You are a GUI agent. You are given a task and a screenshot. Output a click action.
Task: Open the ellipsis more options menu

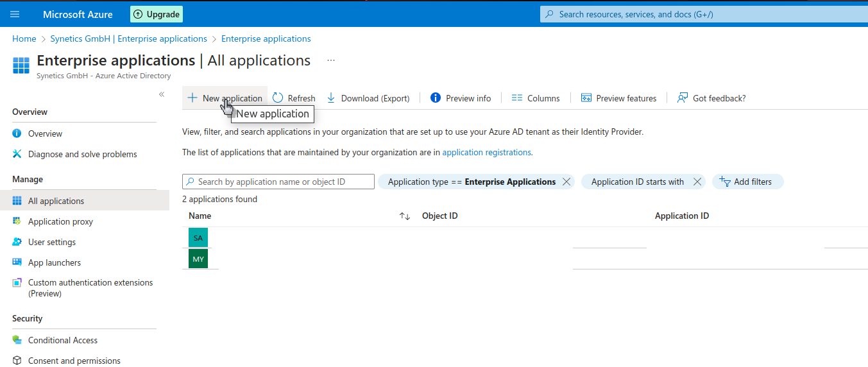coord(331,60)
